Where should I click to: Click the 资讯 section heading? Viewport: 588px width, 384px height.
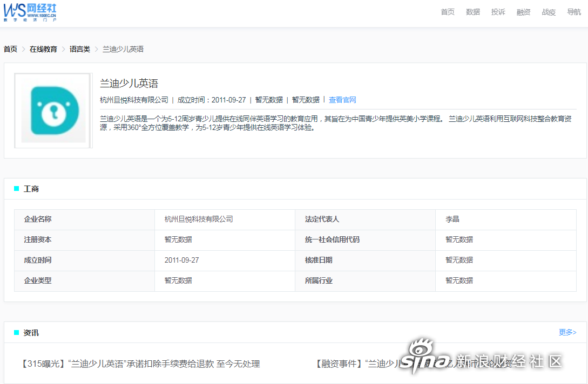(31, 333)
